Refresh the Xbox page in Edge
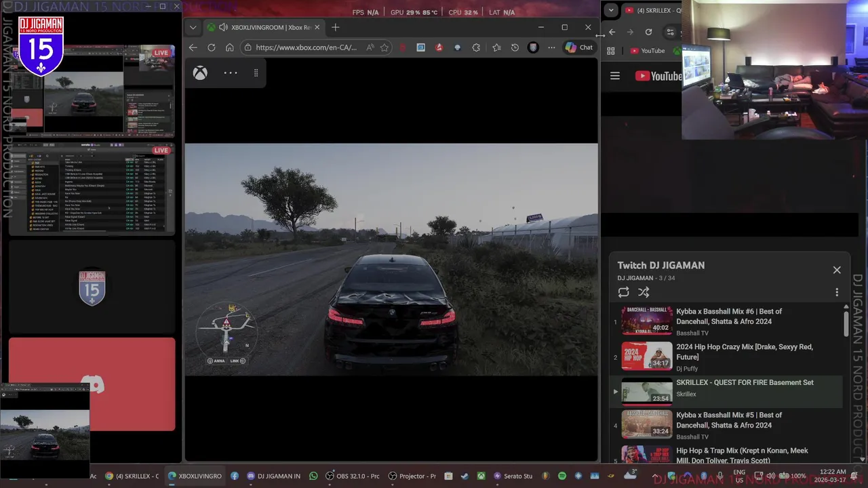 212,47
